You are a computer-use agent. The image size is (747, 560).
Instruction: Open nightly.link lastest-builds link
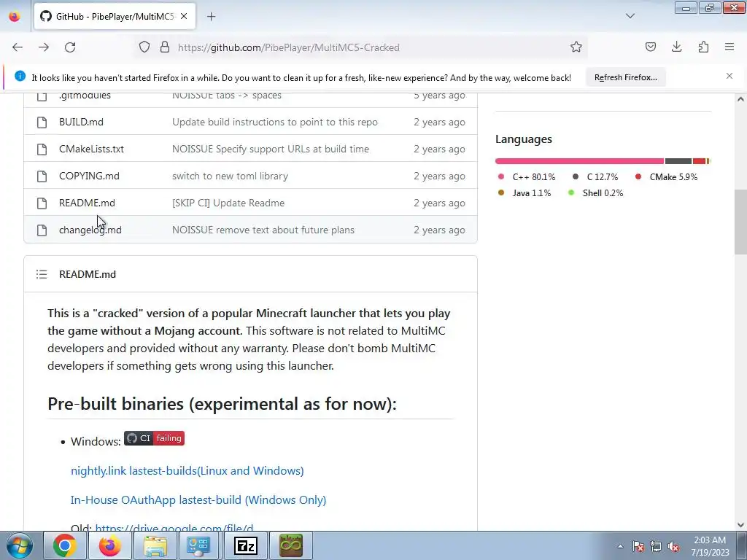(x=187, y=470)
